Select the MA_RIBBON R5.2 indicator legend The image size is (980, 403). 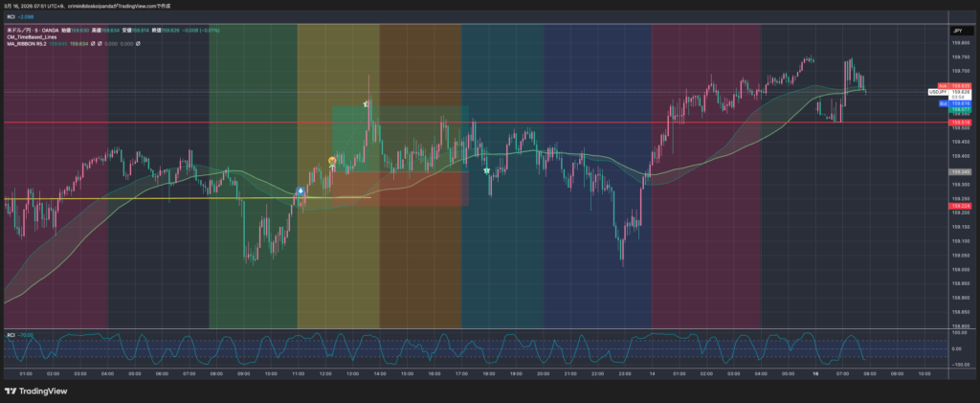(x=26, y=44)
